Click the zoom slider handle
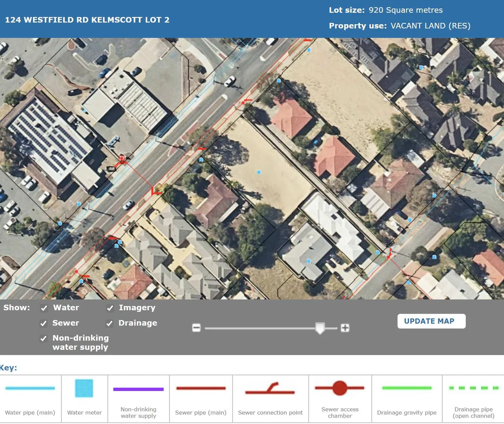This screenshot has height=424, width=504. click(320, 328)
